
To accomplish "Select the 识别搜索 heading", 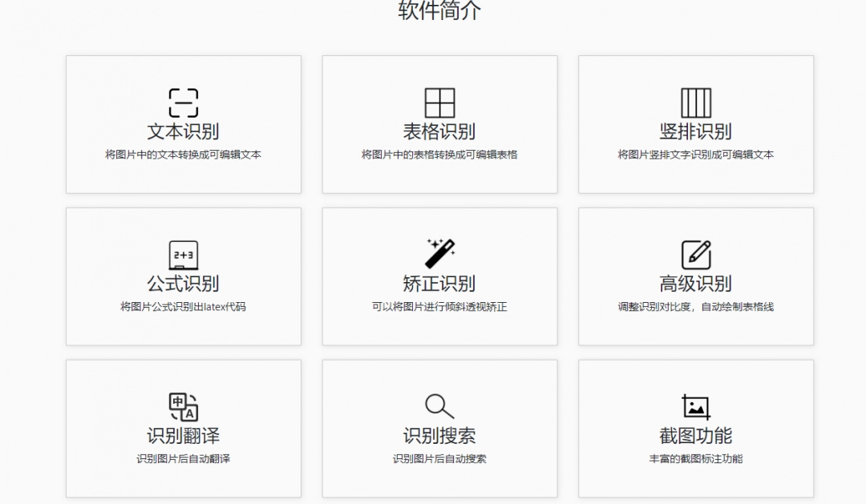I will tap(439, 436).
